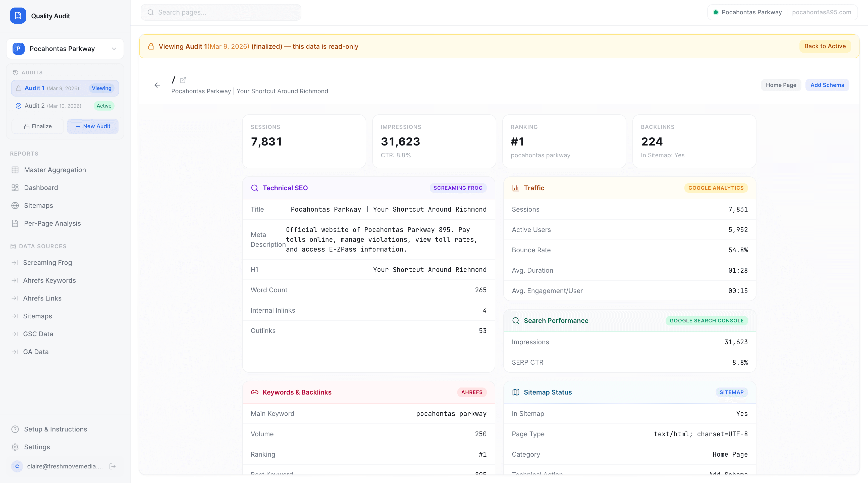Image resolution: width=868 pixels, height=483 pixels.
Task: Click the SITEMAP badge
Action: click(732, 392)
